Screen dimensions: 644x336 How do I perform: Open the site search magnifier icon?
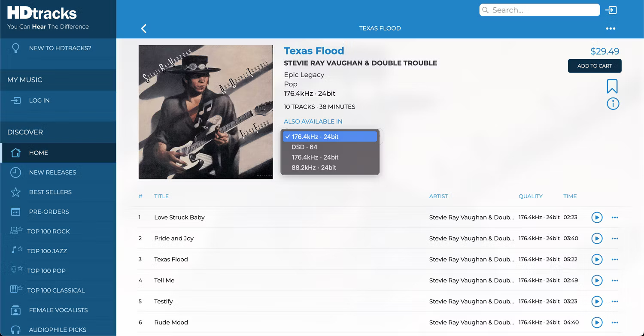pyautogui.click(x=486, y=9)
